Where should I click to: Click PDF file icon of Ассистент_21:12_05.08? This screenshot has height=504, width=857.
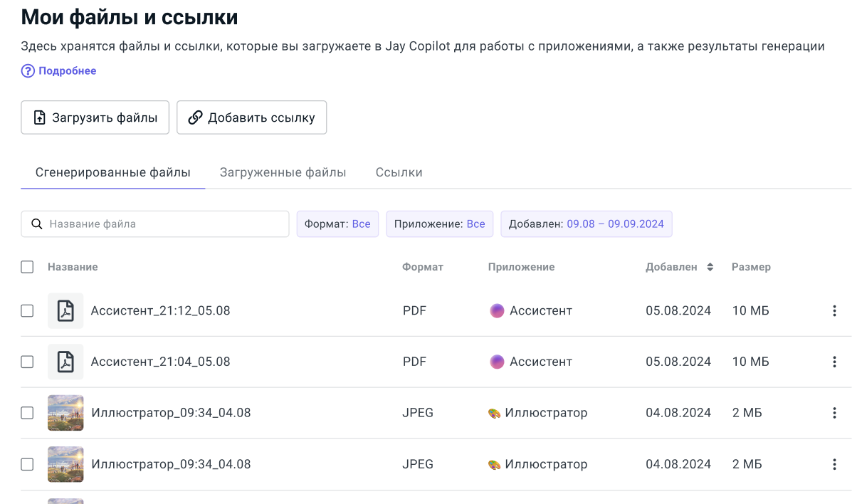(x=65, y=311)
